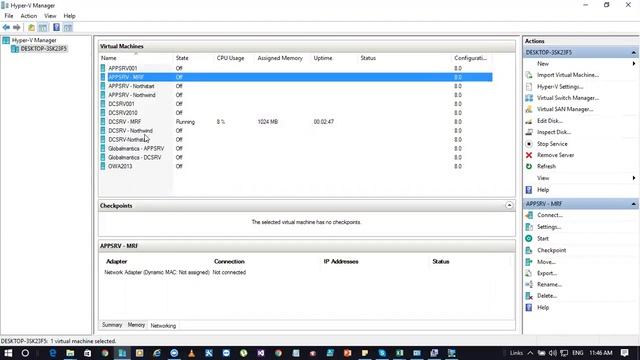Select the DCSRV001 virtual machine
Screen dimensions: 640x360
[121, 104]
